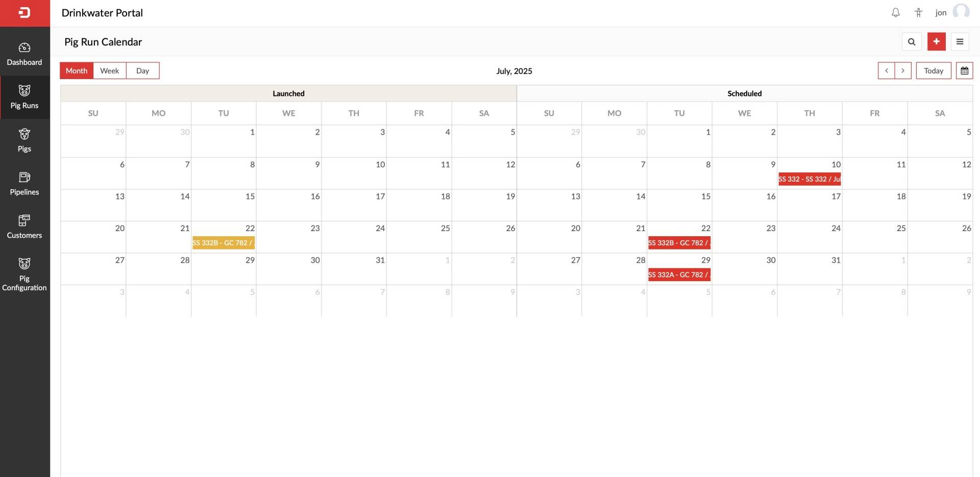
Task: Open the date picker calendar icon
Action: (964, 71)
